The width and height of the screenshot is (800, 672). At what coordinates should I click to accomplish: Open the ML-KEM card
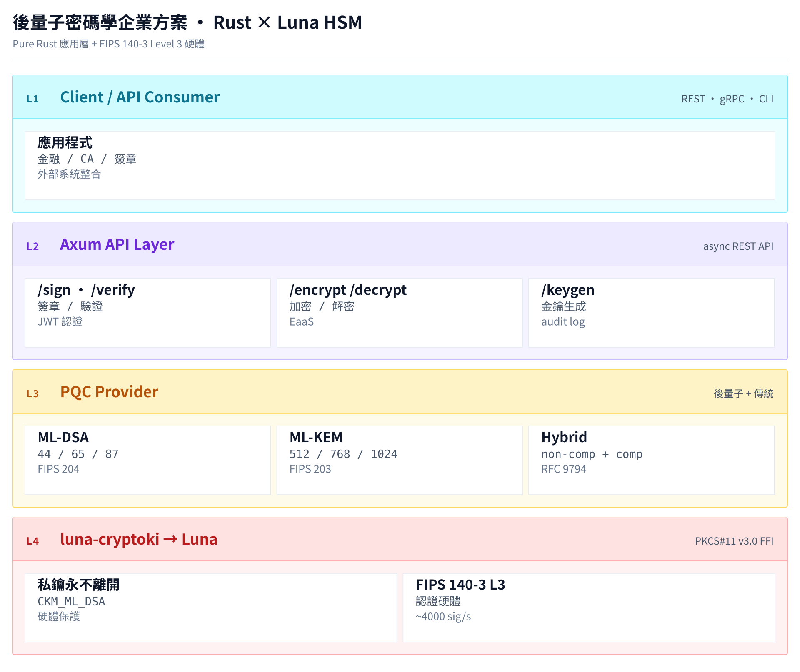tap(400, 460)
